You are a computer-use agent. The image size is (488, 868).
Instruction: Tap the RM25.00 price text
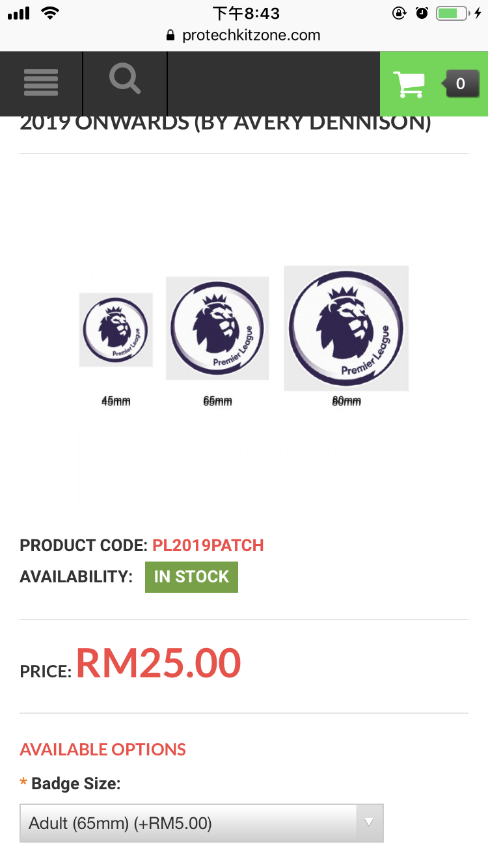point(159,664)
